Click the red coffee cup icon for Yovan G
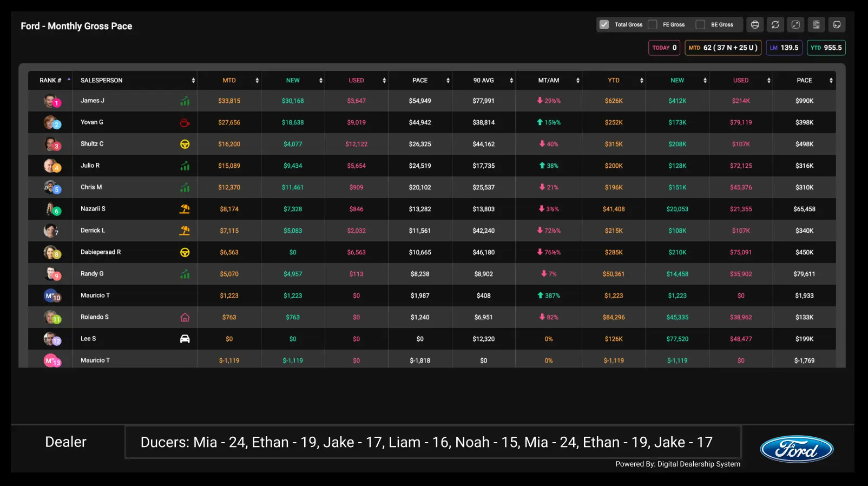The width and height of the screenshot is (868, 486). [185, 122]
